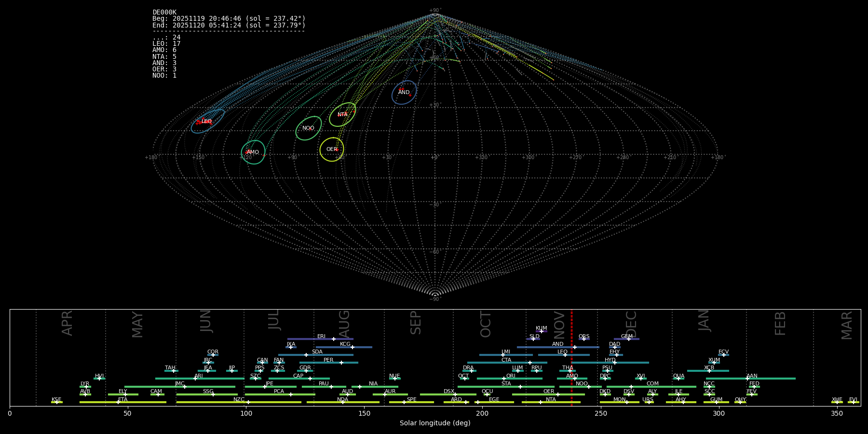Select the AND radiant ellipse on the sky map
The image size is (868, 434).
coord(404,93)
